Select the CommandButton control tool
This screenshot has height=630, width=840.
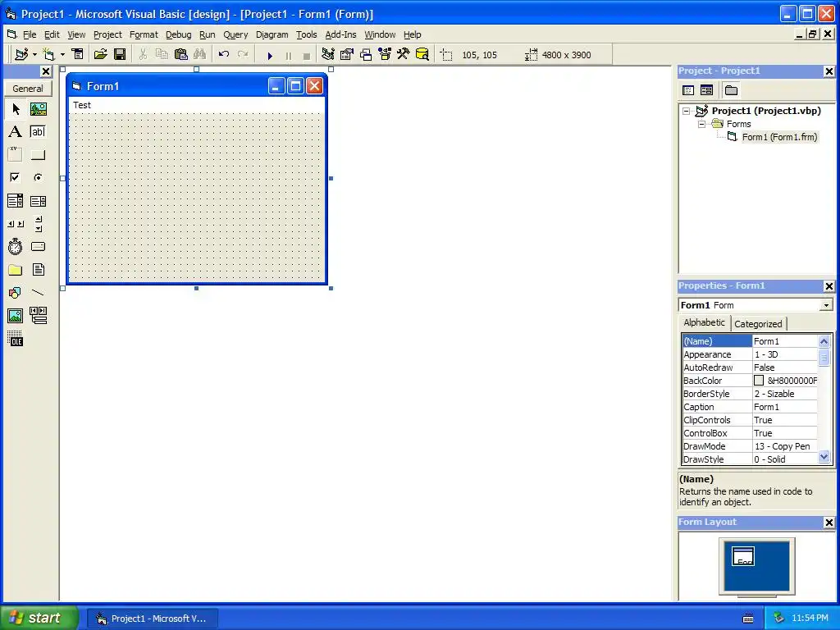38,155
